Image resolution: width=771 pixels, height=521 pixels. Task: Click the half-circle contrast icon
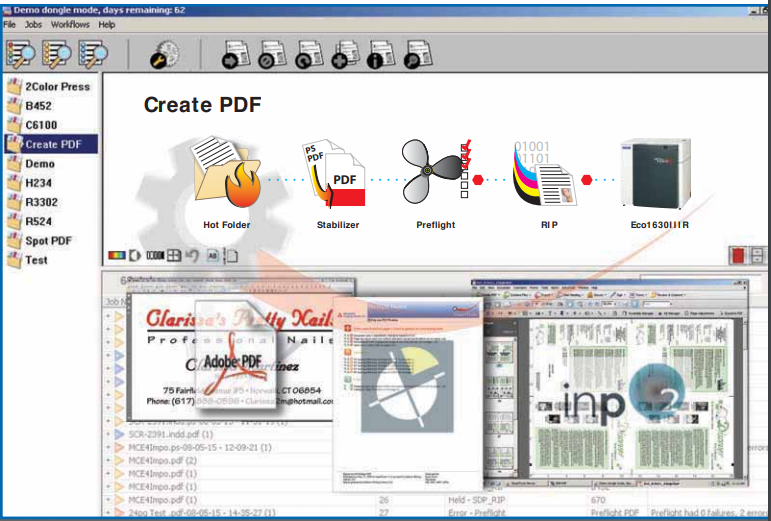click(135, 256)
